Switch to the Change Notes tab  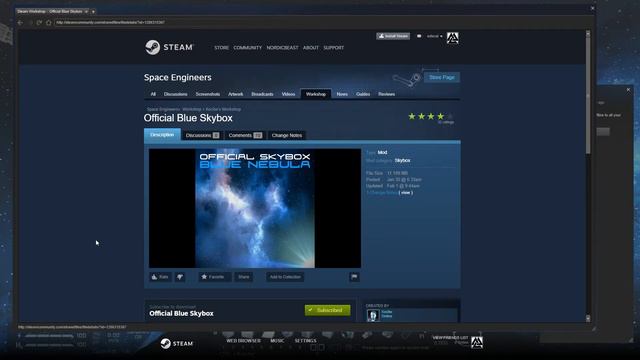[x=287, y=136]
